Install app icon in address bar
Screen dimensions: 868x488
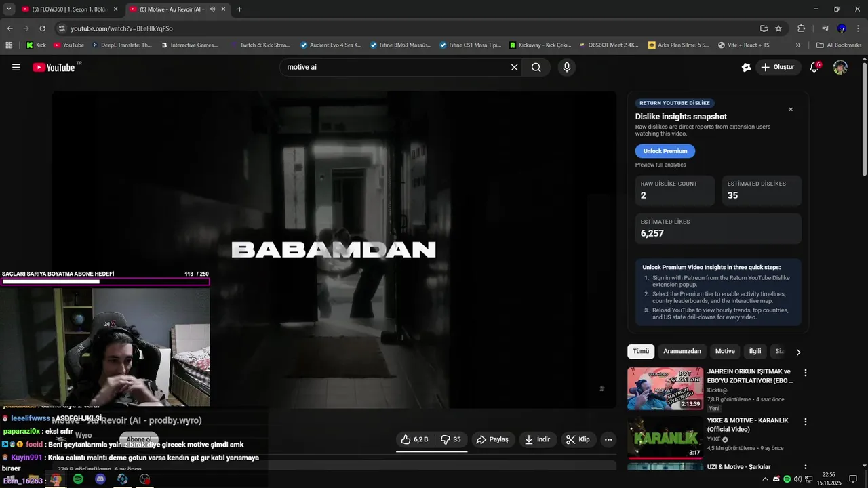pos(764,28)
